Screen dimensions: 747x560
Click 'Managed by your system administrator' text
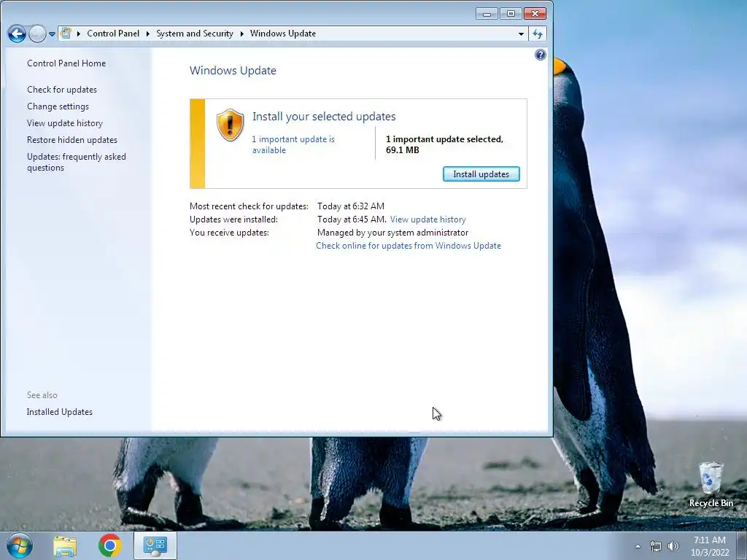392,233
